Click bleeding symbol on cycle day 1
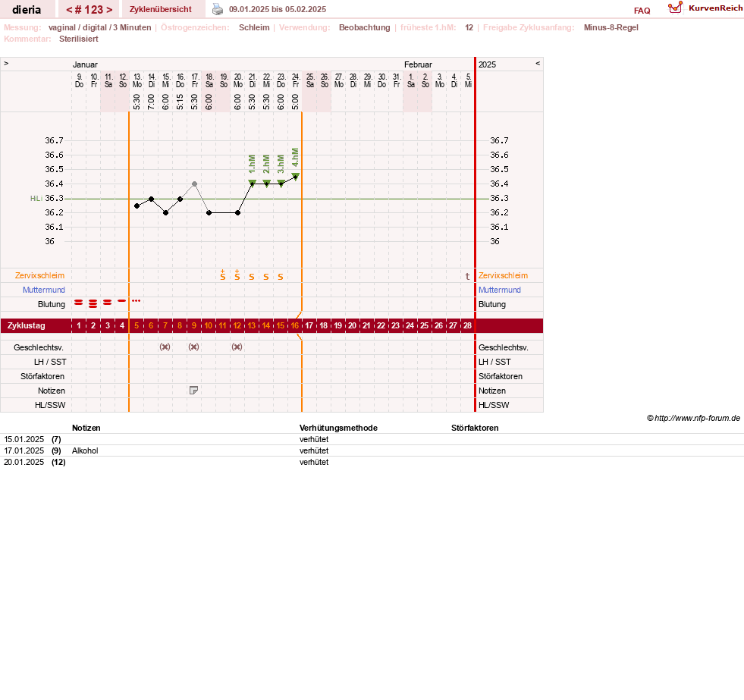This screenshot has height=700, width=744. point(78,303)
